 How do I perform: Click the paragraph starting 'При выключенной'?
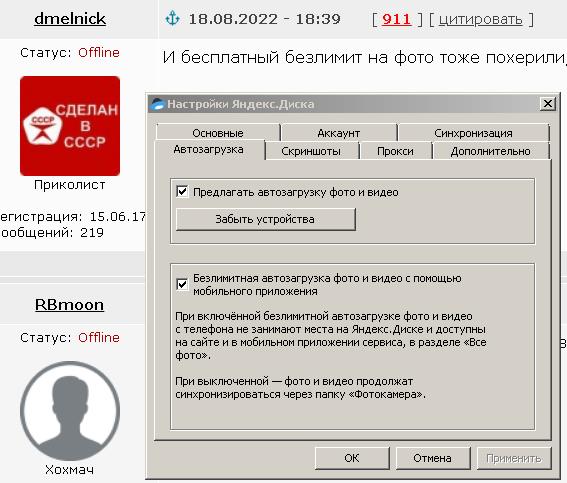pos(300,388)
